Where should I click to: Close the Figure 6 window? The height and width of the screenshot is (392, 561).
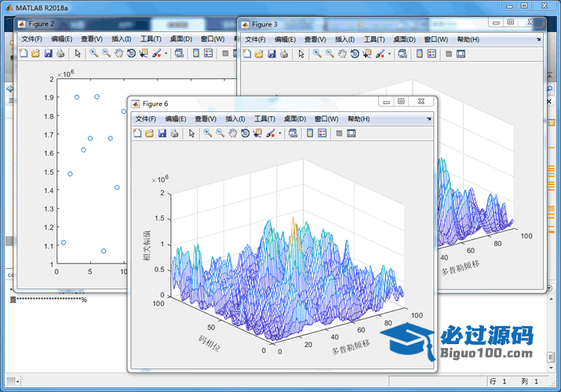coord(421,101)
